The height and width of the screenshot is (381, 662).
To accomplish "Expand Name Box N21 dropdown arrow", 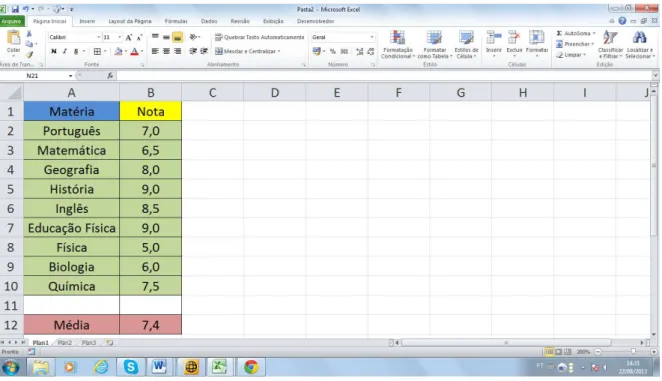I will click(71, 76).
